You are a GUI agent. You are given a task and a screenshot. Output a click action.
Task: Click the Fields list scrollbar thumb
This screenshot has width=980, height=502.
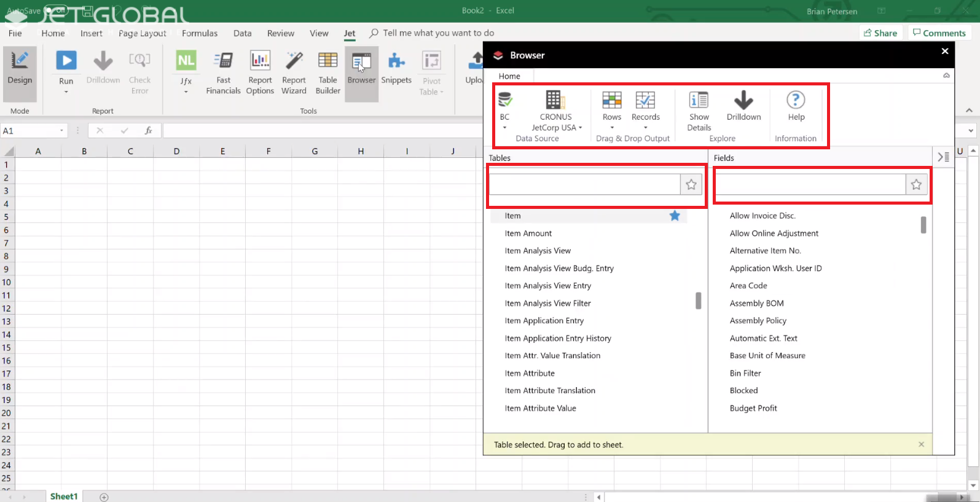pos(923,225)
